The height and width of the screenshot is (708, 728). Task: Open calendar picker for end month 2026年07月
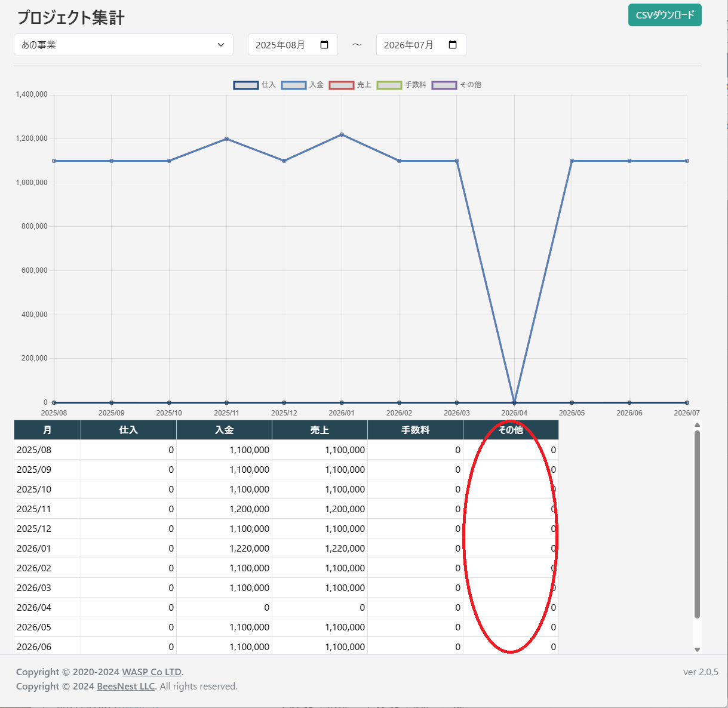(x=453, y=45)
